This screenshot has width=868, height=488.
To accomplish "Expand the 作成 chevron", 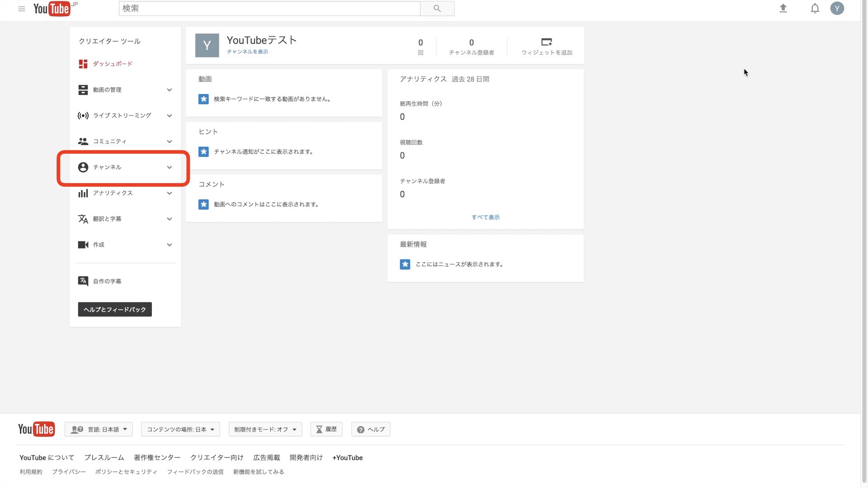I will click(x=170, y=245).
